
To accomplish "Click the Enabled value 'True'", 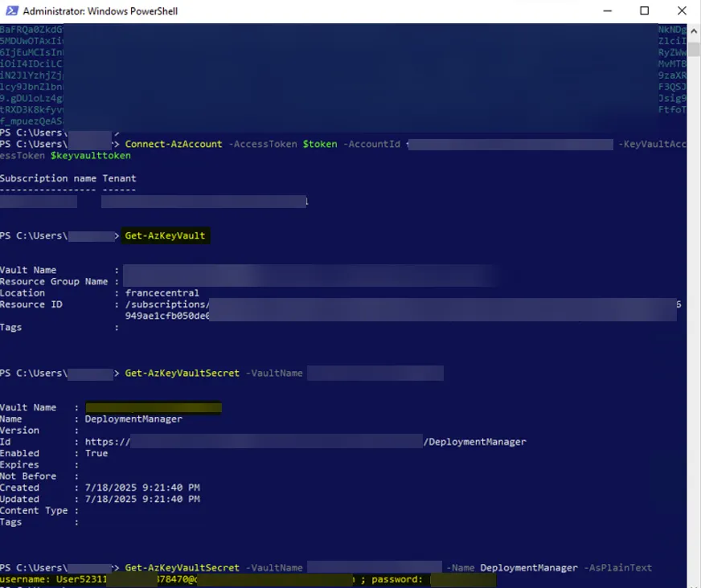I will (x=96, y=454).
